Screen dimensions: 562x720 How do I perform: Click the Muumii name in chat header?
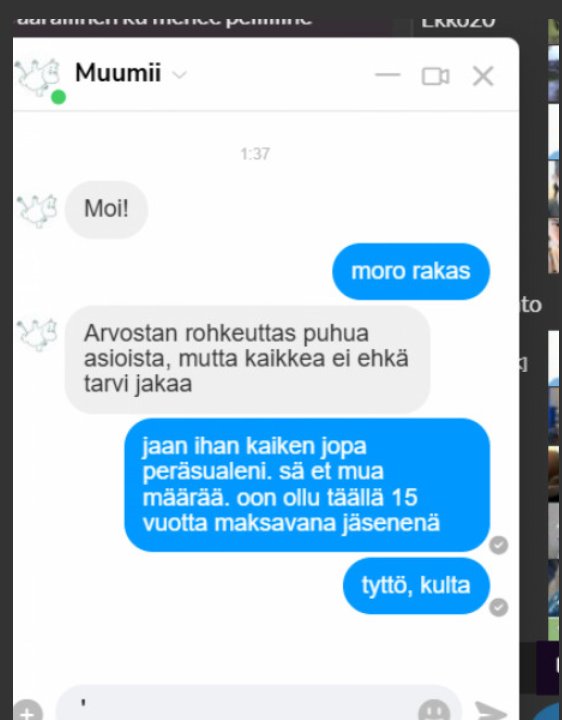click(x=118, y=73)
